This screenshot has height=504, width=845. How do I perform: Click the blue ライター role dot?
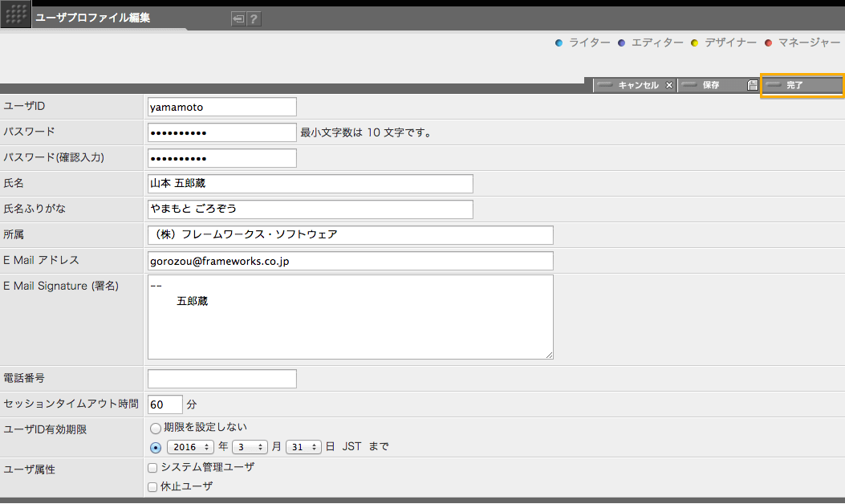[559, 43]
